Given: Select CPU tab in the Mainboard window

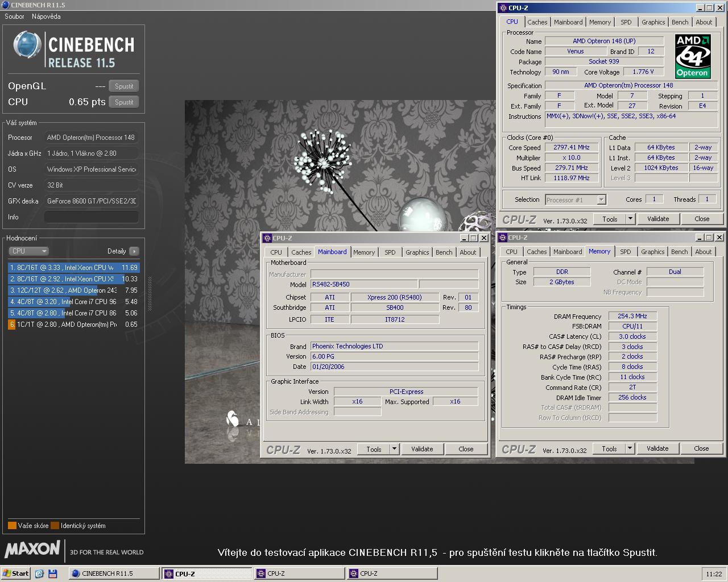Looking at the screenshot, I should pyautogui.click(x=276, y=252).
